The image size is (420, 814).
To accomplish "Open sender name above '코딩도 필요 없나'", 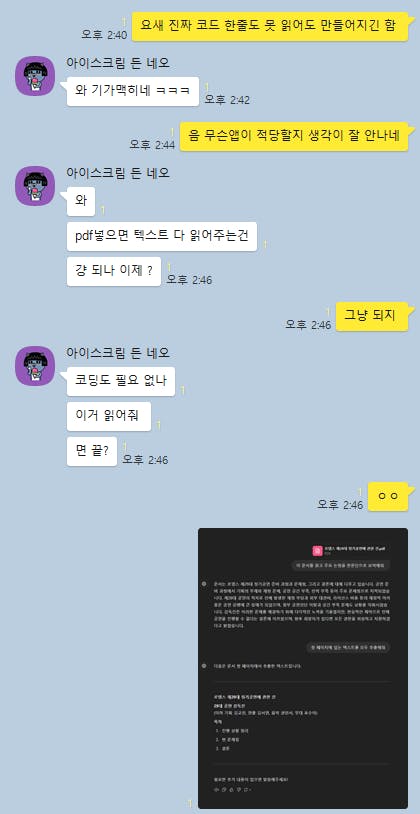I will point(118,353).
